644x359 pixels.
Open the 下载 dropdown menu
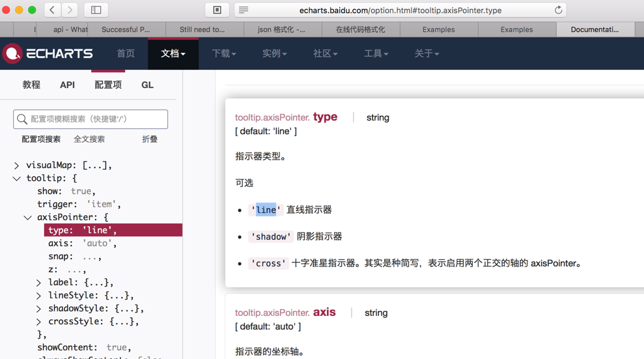click(x=224, y=53)
